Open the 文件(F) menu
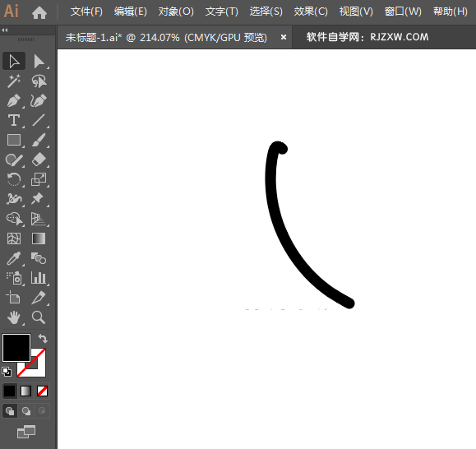Image resolution: width=476 pixels, height=449 pixels. pyautogui.click(x=86, y=12)
